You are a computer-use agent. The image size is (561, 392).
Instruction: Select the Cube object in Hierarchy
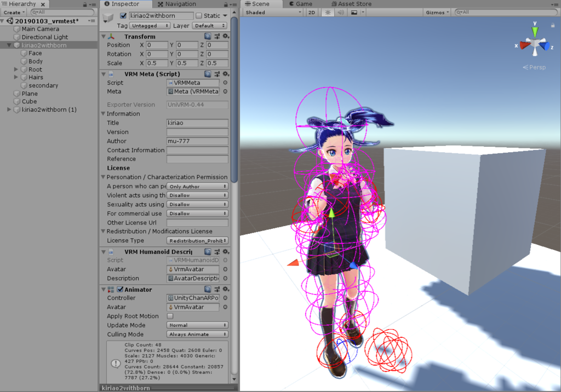(29, 102)
